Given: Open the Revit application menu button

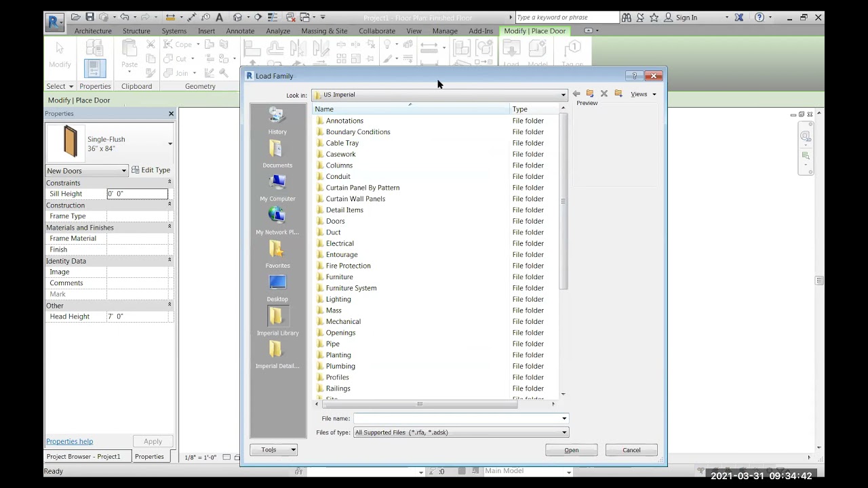Looking at the screenshot, I should 55,22.
